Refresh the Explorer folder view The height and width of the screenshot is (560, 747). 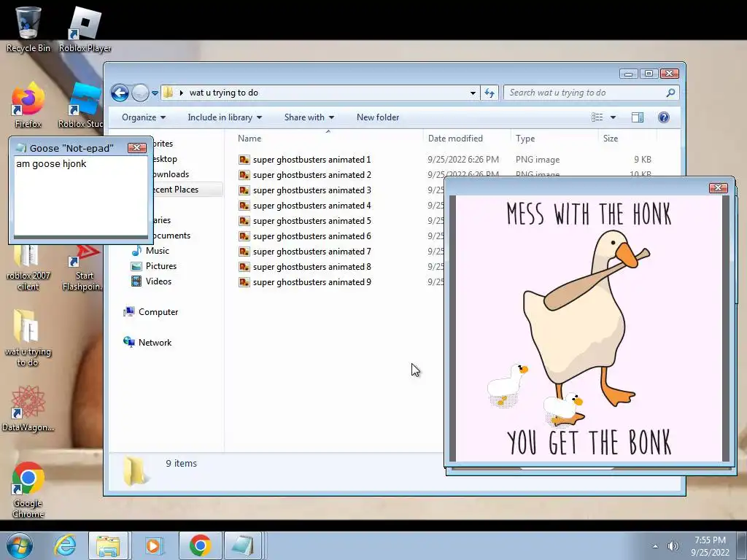pyautogui.click(x=489, y=93)
